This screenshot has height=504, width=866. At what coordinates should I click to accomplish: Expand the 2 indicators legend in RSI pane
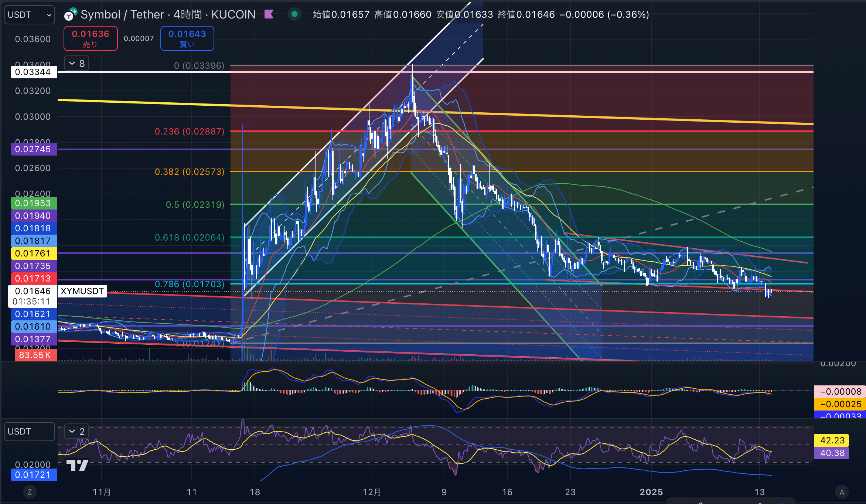[76, 431]
